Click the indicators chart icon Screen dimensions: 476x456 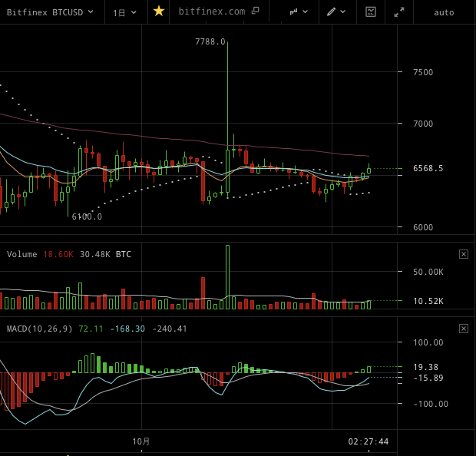pyautogui.click(x=371, y=12)
